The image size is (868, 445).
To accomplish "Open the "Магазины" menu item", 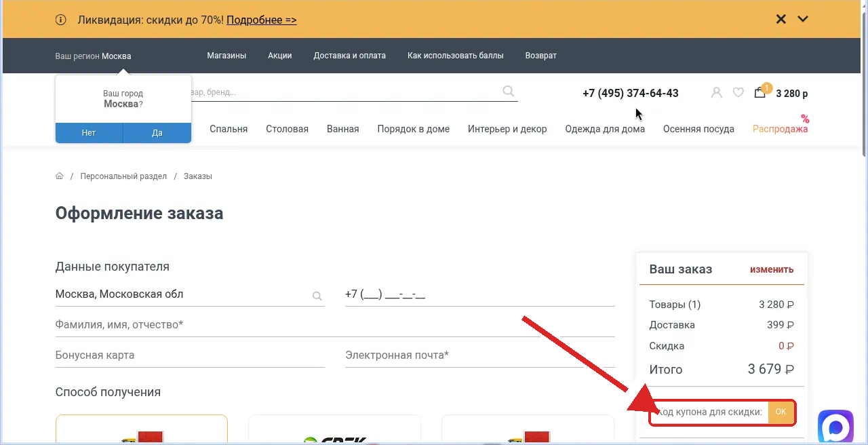I will [226, 56].
